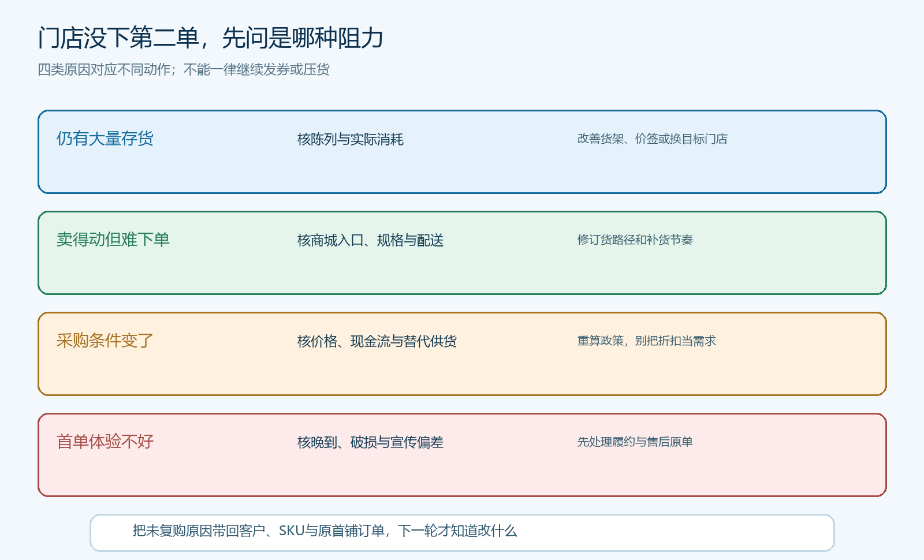
Task: Select the text 核商城入口、规格与配送
Action: click(371, 240)
